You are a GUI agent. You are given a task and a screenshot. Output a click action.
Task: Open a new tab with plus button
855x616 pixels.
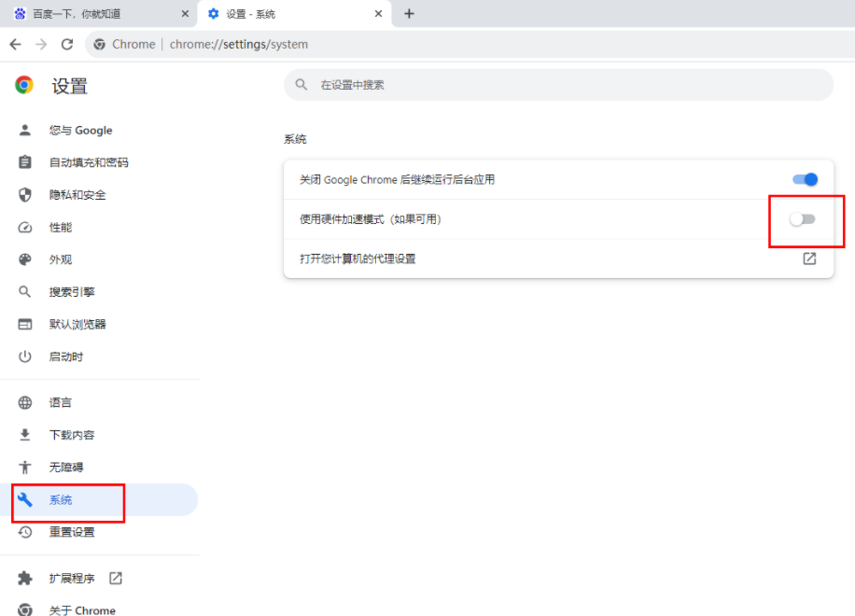409,14
